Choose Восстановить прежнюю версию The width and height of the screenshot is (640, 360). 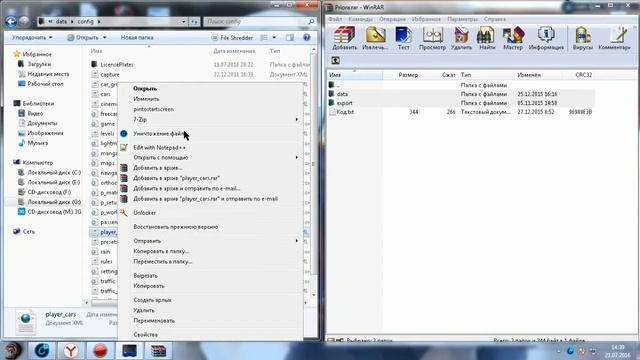point(210,227)
